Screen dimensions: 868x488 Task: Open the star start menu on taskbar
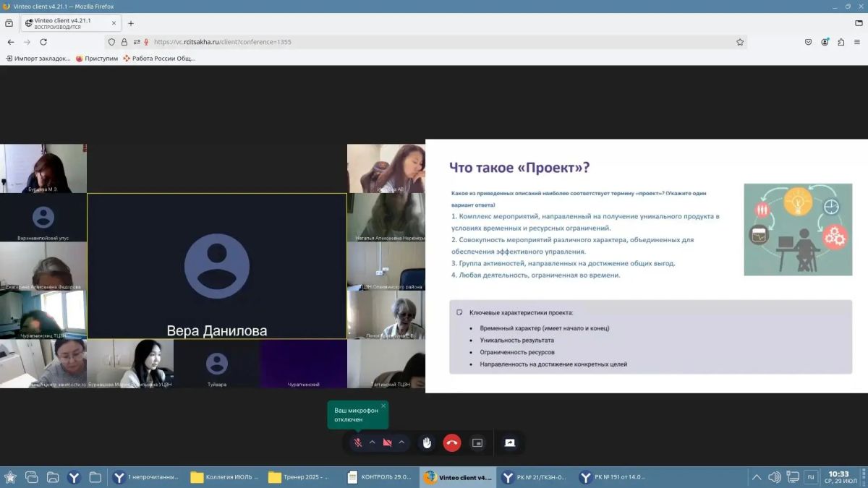click(x=10, y=477)
